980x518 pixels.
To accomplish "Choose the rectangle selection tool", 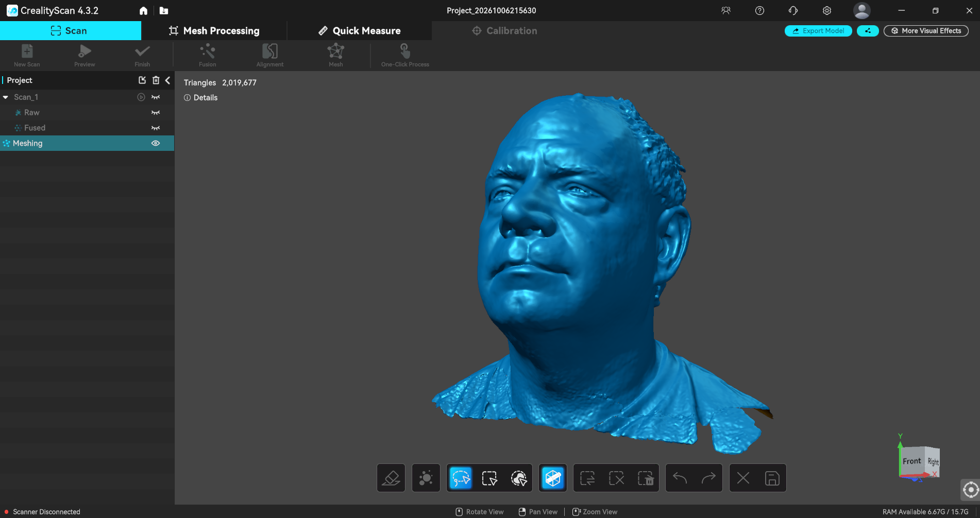I will pos(489,478).
